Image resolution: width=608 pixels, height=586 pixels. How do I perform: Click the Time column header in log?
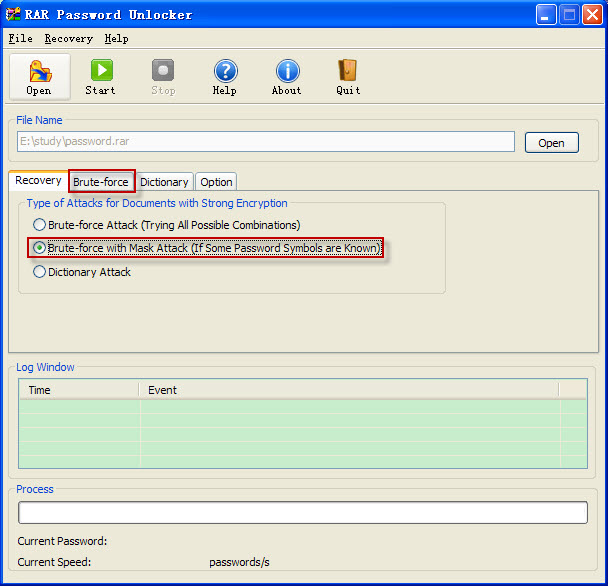click(79, 390)
